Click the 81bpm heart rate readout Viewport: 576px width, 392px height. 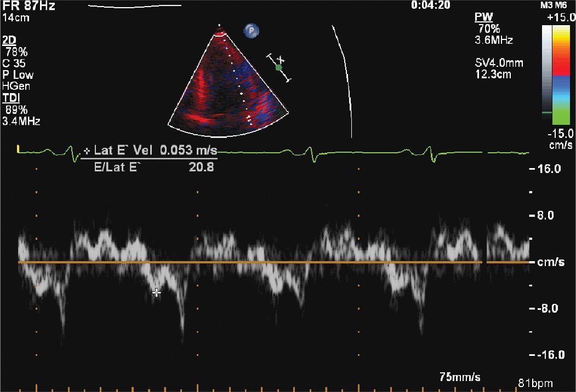535,382
